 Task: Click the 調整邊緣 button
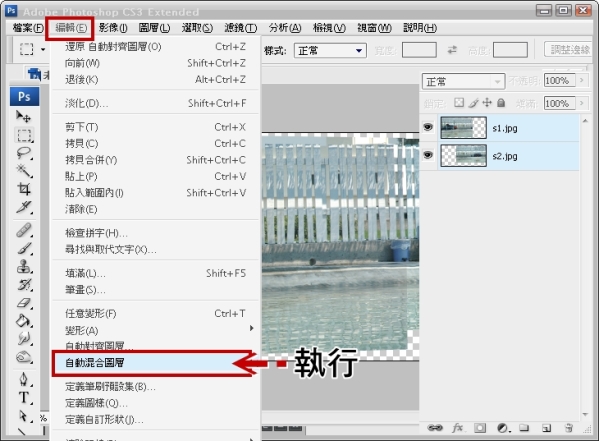coord(569,49)
